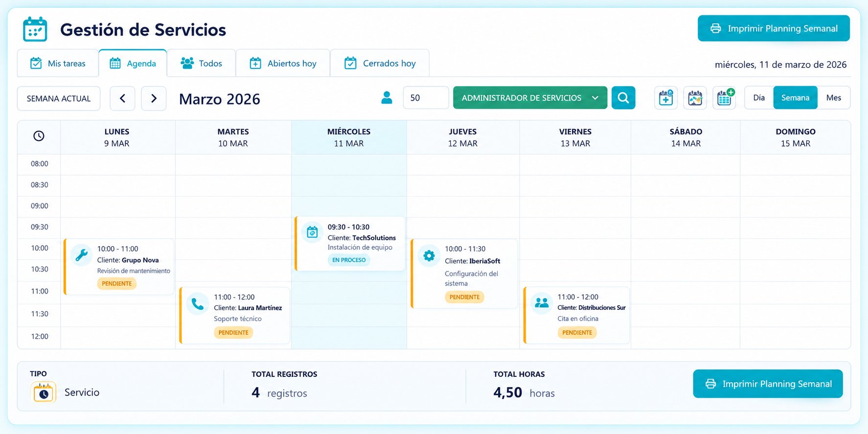This screenshot has width=868, height=434.
Task: Click the phone icon on Laura Martínez appointment
Action: point(198,304)
